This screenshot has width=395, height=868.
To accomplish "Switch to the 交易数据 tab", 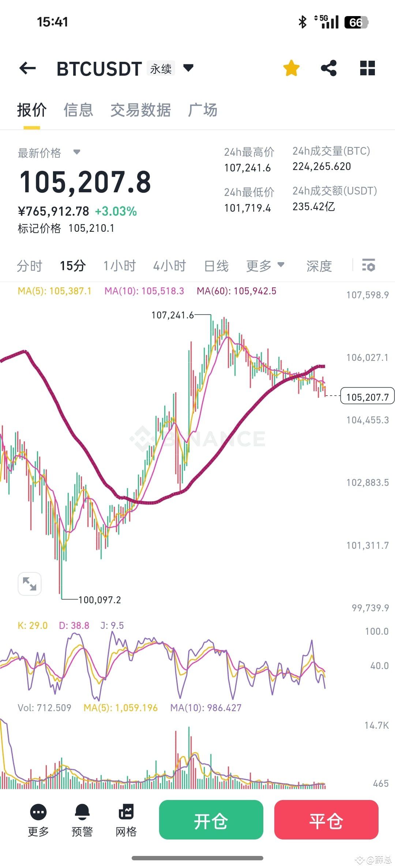I will coord(140,110).
